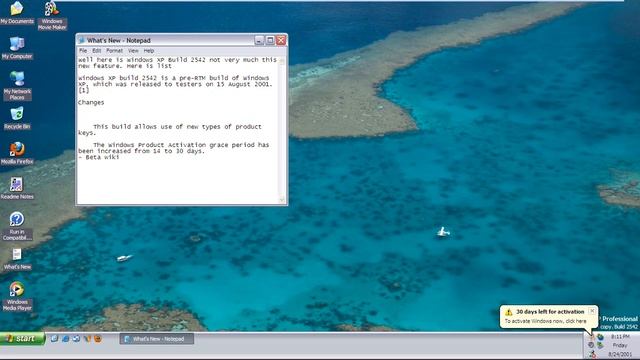The image size is (640, 360).
Task: Click the blue Internet Explorer quick launch icon
Action: [65, 338]
